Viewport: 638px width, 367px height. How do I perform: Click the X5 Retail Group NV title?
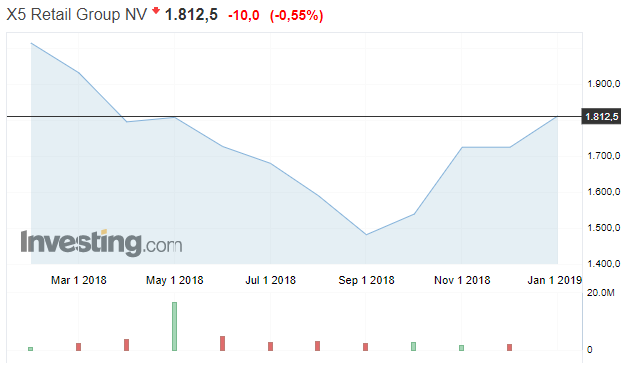click(76, 15)
